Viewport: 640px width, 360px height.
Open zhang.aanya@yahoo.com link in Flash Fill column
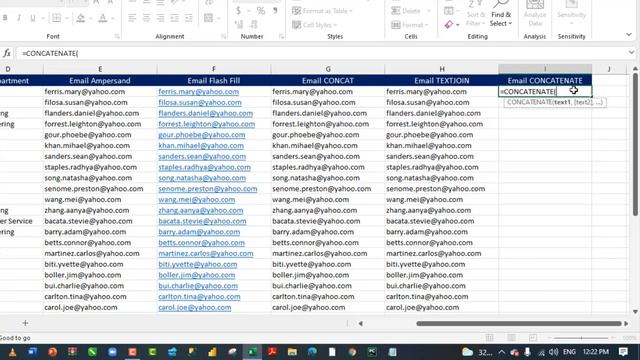coord(201,210)
